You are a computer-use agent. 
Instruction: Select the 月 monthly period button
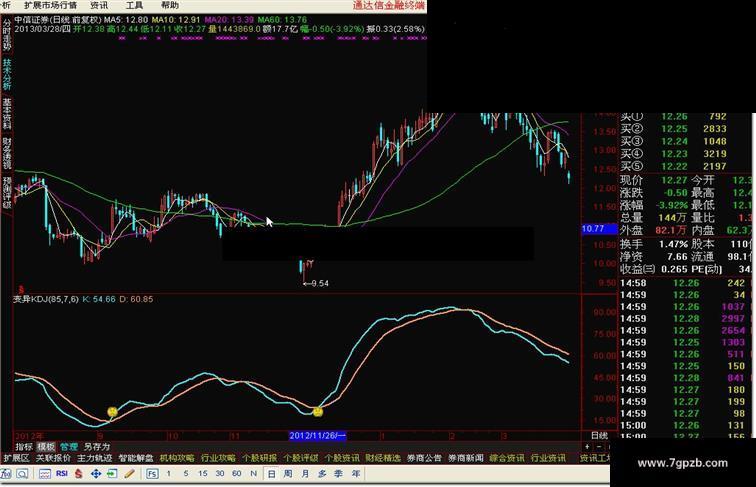[305, 473]
